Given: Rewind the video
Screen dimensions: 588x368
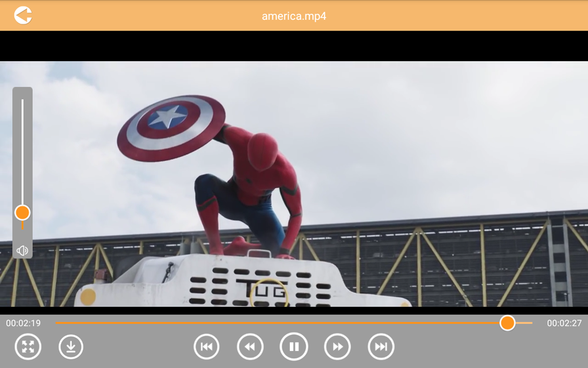Looking at the screenshot, I should (250, 347).
